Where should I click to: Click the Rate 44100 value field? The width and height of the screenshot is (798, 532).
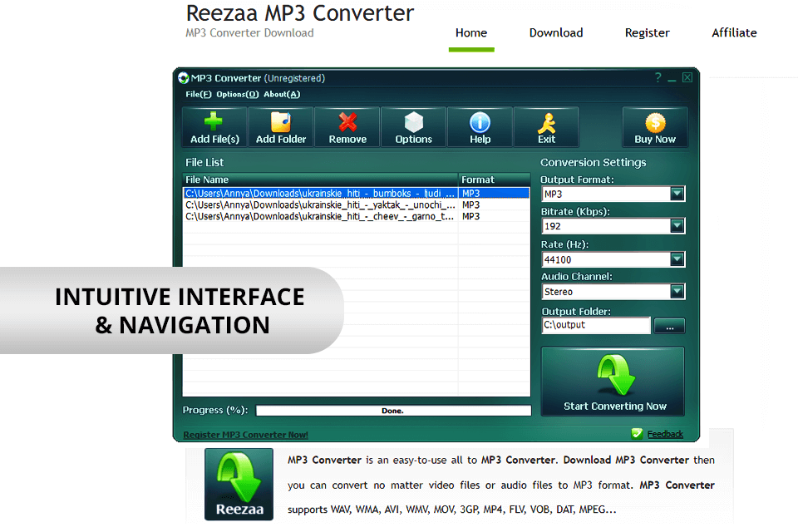(x=606, y=259)
